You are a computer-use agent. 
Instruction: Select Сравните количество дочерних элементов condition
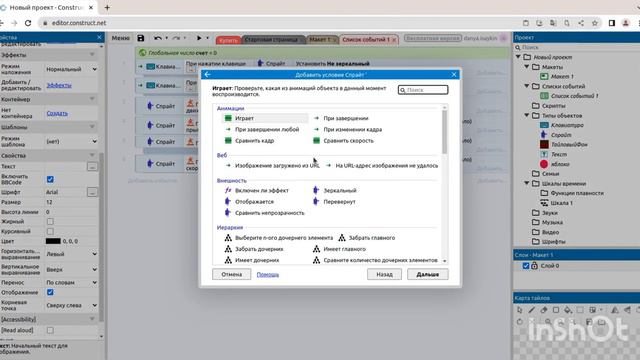coord(380,260)
